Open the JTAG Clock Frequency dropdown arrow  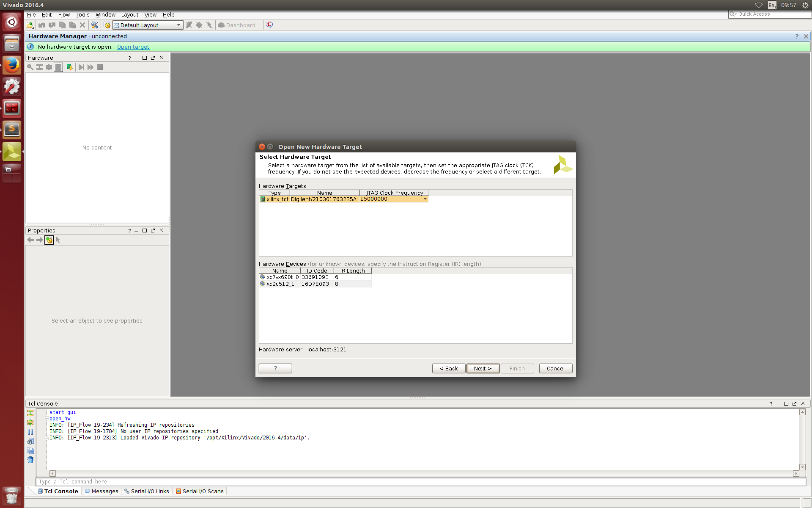425,199
